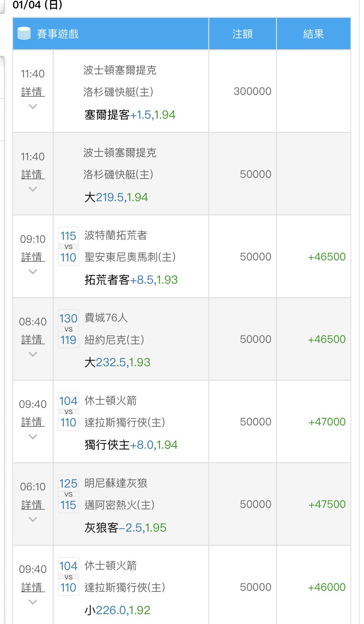Viewport: 364px width, 624px height.
Task: Expand chevron under Celtics 大219.5 bet row
Action: click(x=33, y=189)
